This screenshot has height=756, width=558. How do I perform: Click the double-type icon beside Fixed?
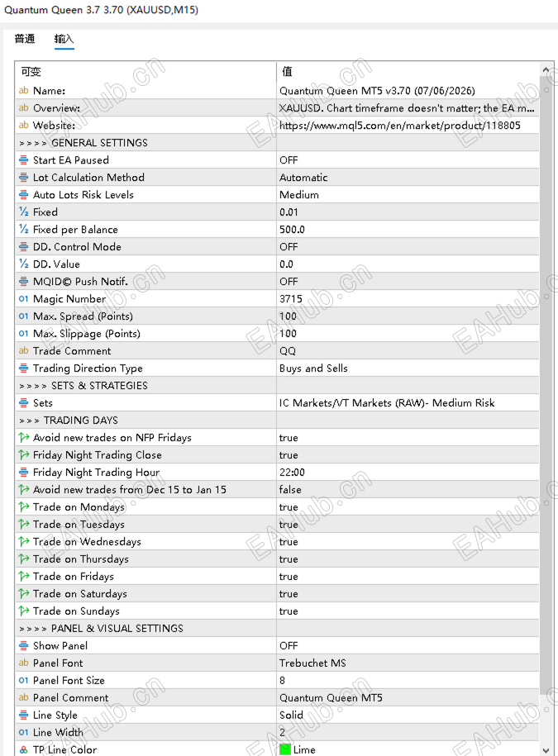(x=23, y=212)
